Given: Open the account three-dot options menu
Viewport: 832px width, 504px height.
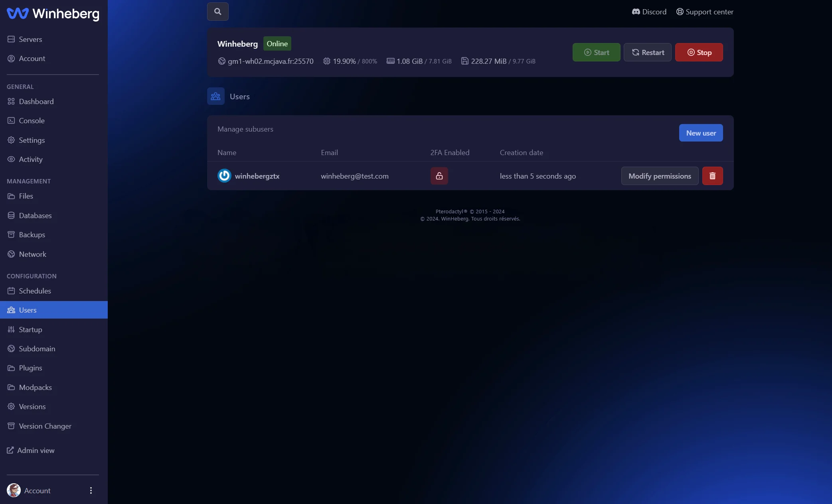Looking at the screenshot, I should 91,490.
